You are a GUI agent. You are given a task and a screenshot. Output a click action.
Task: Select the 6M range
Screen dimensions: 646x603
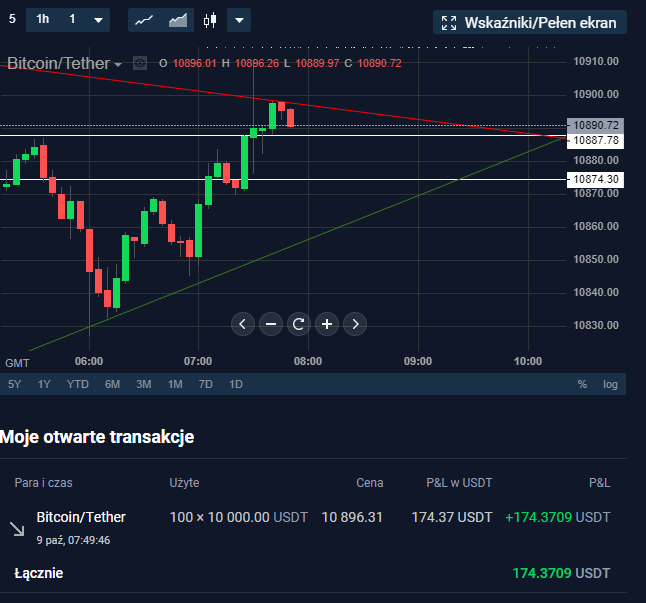[112, 384]
